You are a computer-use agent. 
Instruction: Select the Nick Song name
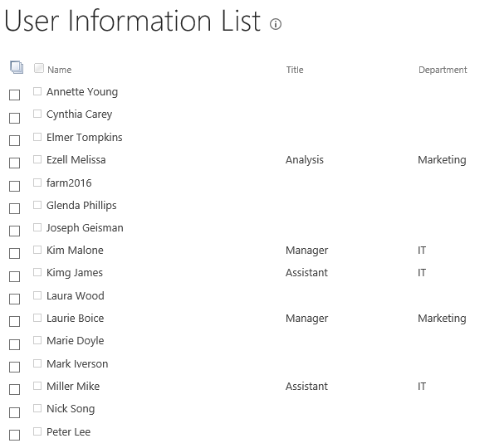(x=71, y=409)
